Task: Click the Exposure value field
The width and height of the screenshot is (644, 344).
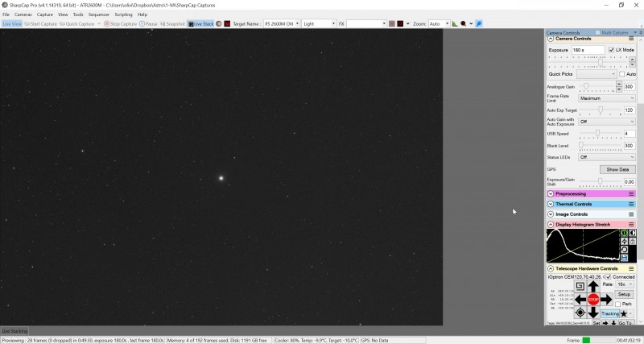Action: pyautogui.click(x=588, y=50)
